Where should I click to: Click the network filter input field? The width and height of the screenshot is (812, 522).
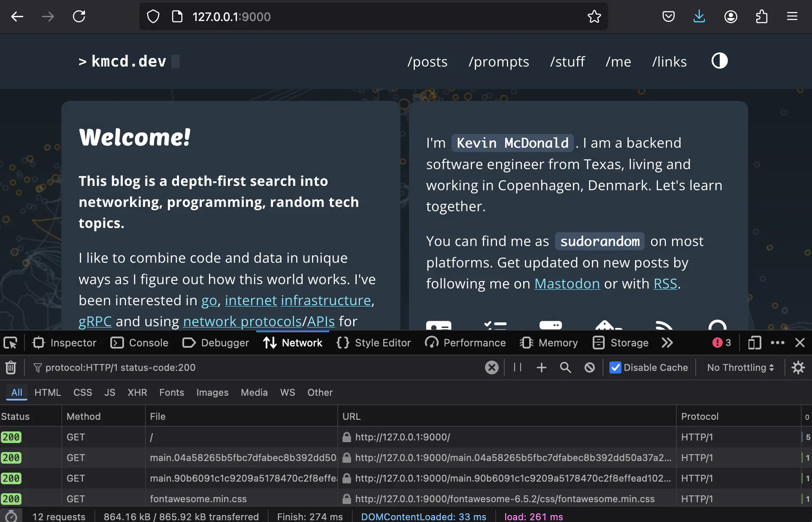[258, 367]
